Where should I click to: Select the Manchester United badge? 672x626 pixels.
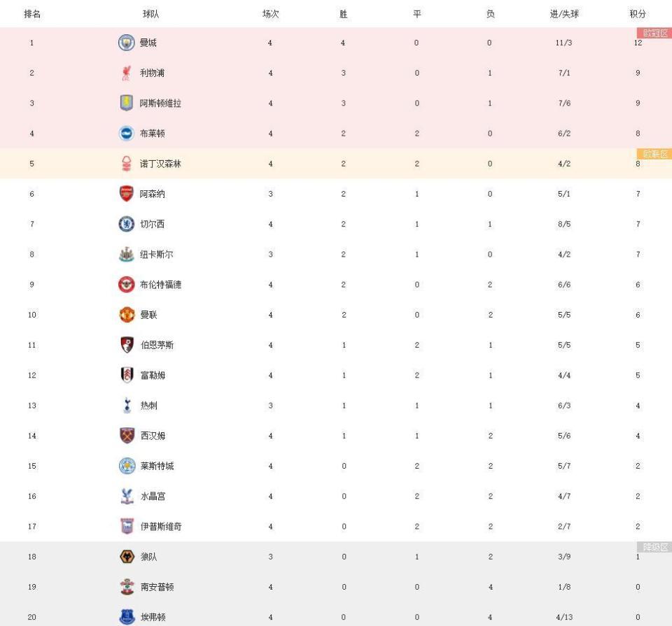(127, 315)
